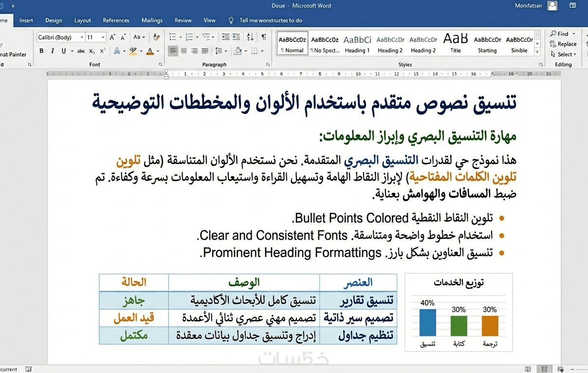Apply the Normal style
The height and width of the screenshot is (373, 588).
coord(293,44)
